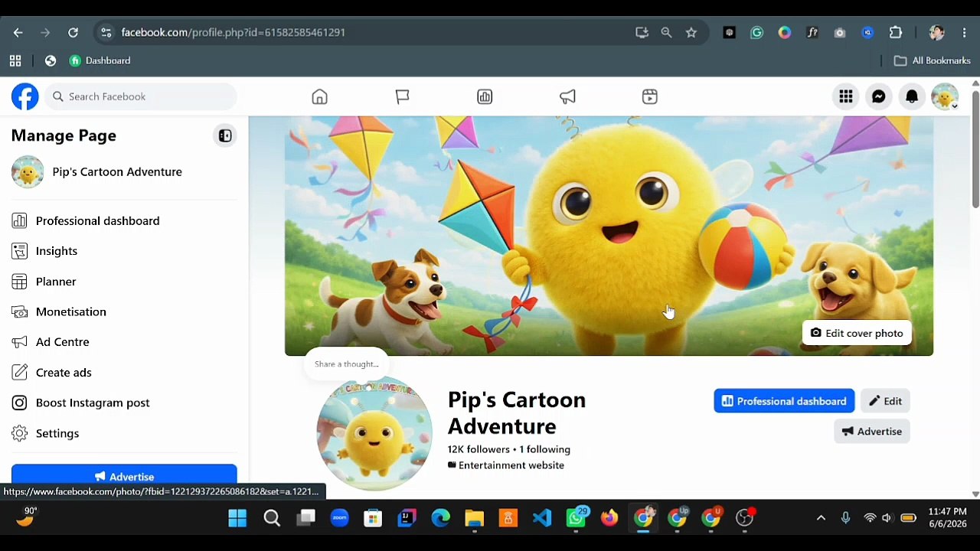
Task: Open Windows taskbar search
Action: click(x=272, y=518)
